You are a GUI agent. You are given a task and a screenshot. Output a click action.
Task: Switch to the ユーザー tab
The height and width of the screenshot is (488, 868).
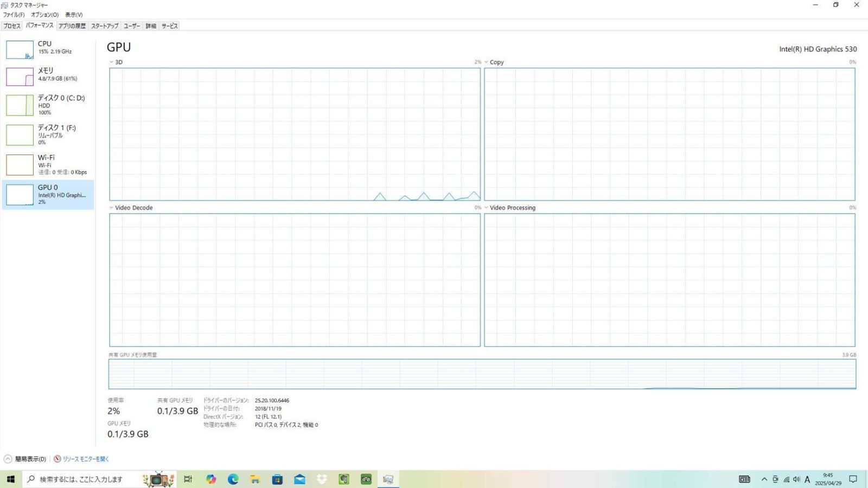132,26
